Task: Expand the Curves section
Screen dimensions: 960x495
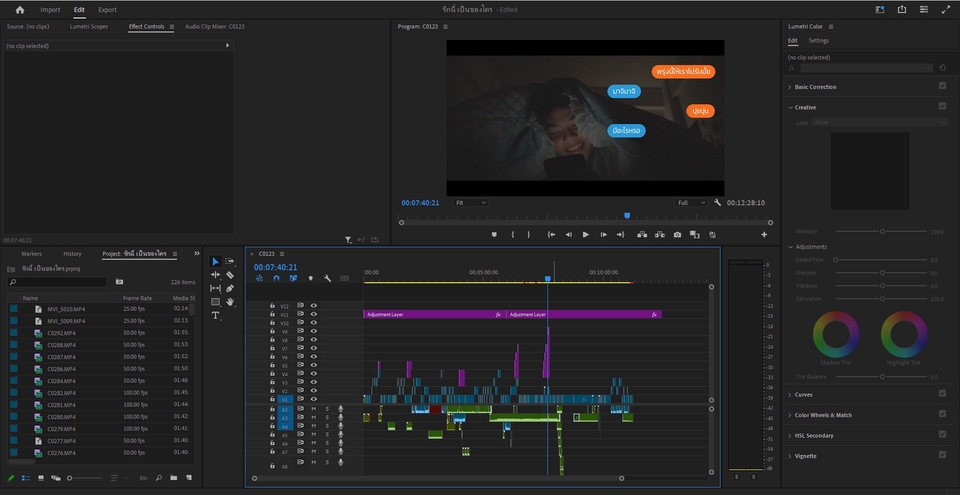Action: 804,394
